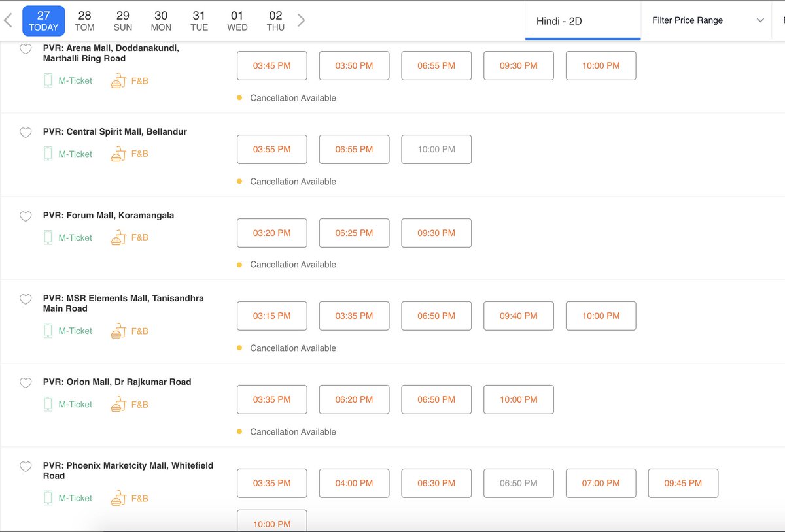This screenshot has height=532, width=785.
Task: Pick greyed 10:00 PM show at Central Spirit Mall
Action: point(436,149)
